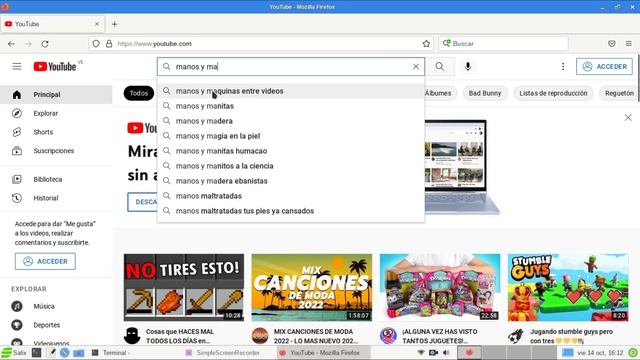Select the Todos filter chip
Viewport: 640px width, 360px height.
(x=139, y=93)
